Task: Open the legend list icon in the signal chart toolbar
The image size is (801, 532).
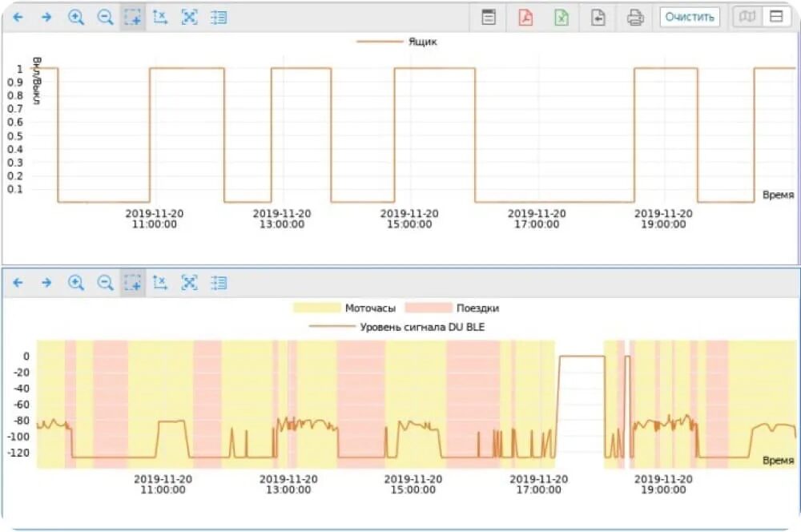Action: (x=219, y=282)
